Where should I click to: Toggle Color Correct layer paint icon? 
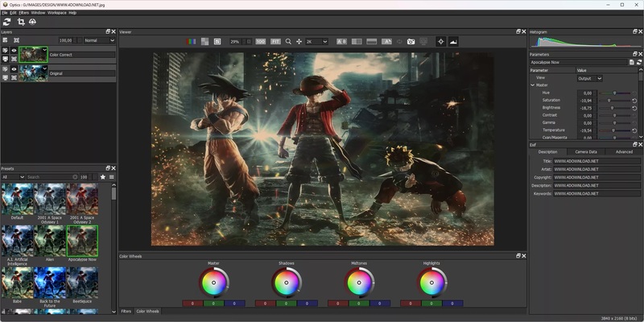click(x=5, y=50)
